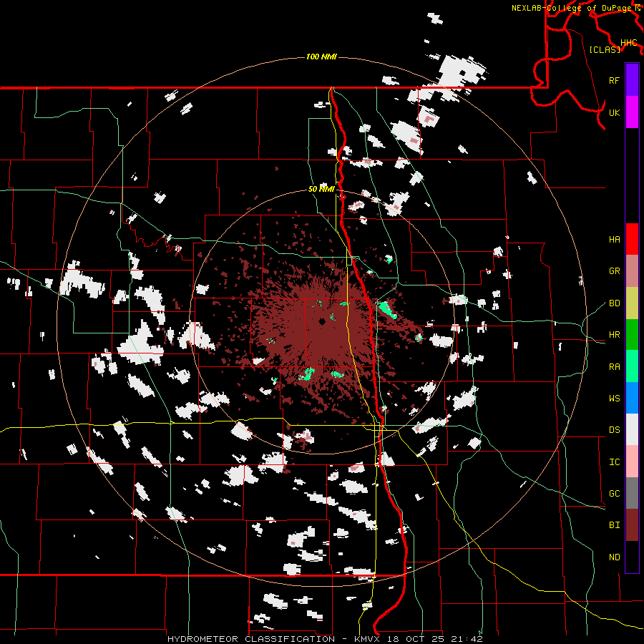Select the GC gray legend swatch

click(x=632, y=493)
